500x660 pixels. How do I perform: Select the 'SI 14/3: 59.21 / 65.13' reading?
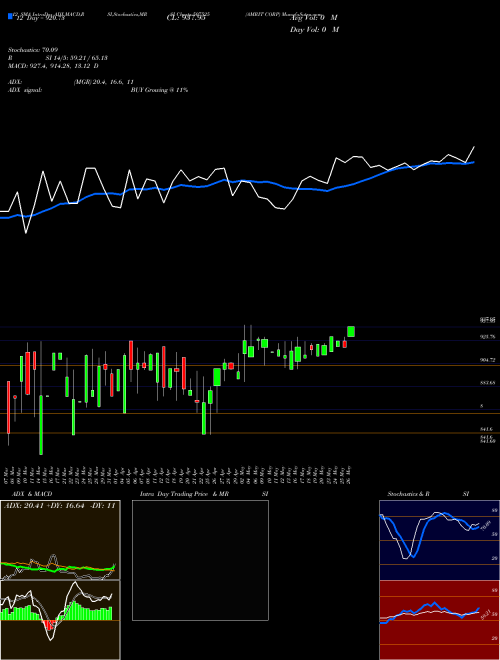coord(77,58)
